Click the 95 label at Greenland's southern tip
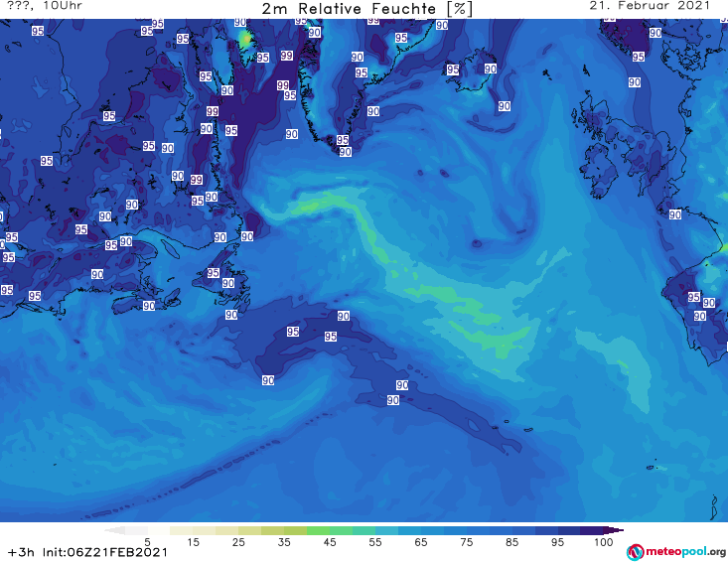 pyautogui.click(x=343, y=140)
